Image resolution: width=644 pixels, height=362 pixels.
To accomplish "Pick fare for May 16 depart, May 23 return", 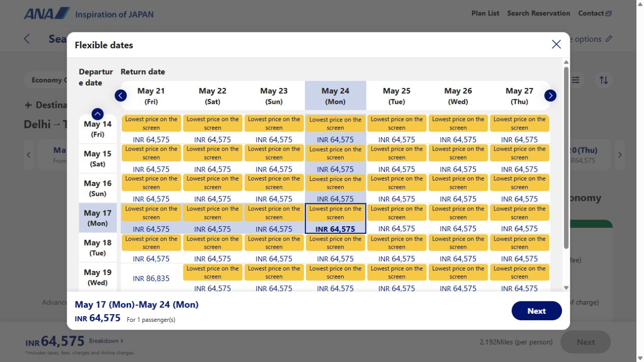I will (274, 189).
